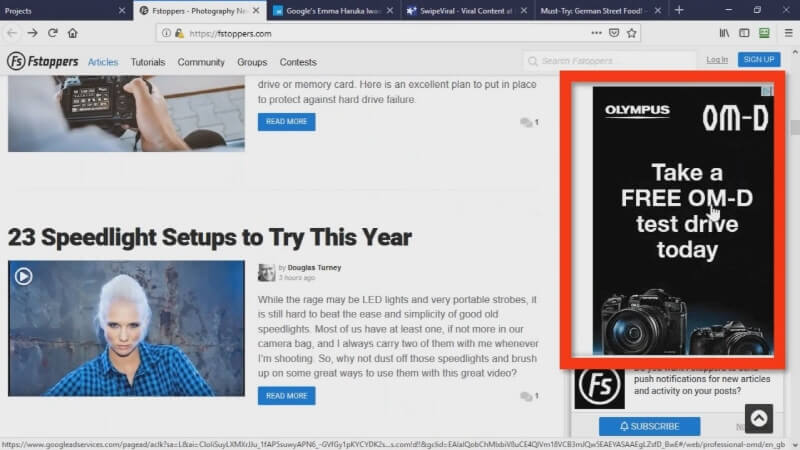Viewport: 800px width, 450px height.
Task: Click READ MORE on hard drive article
Action: click(286, 122)
